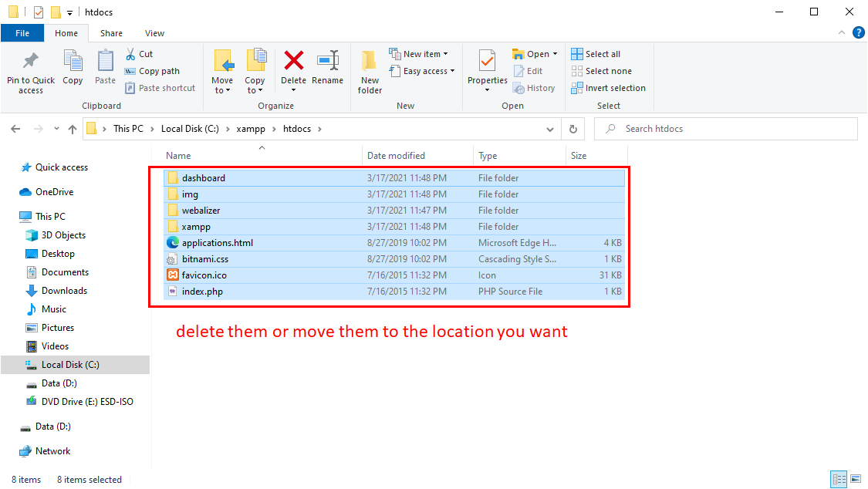The image size is (868, 489).
Task: Select the img folder
Action: click(394, 194)
